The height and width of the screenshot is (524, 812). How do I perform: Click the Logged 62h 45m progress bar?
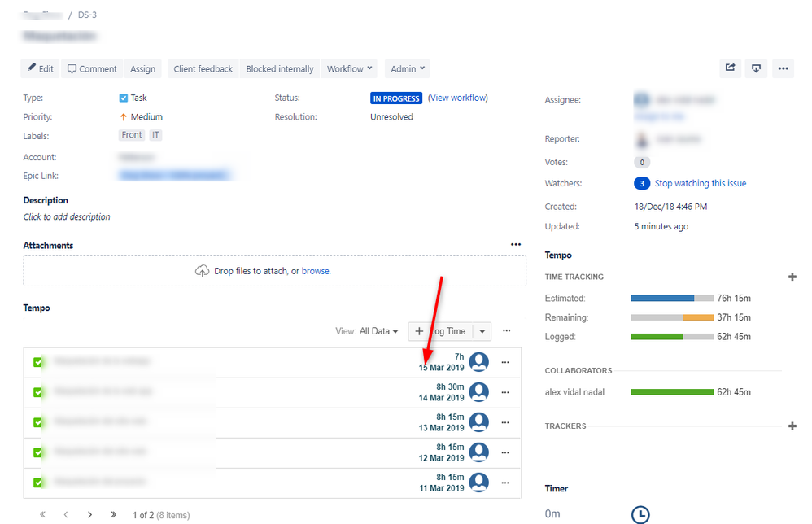point(672,337)
